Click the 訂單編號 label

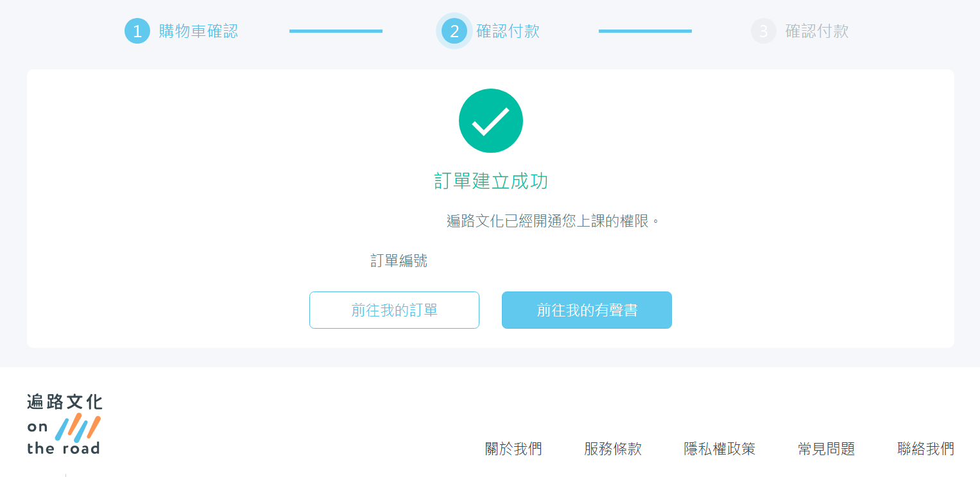tap(399, 261)
